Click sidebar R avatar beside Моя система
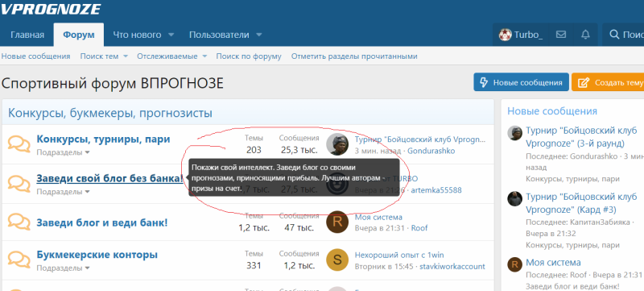The image size is (644, 291). click(x=514, y=264)
